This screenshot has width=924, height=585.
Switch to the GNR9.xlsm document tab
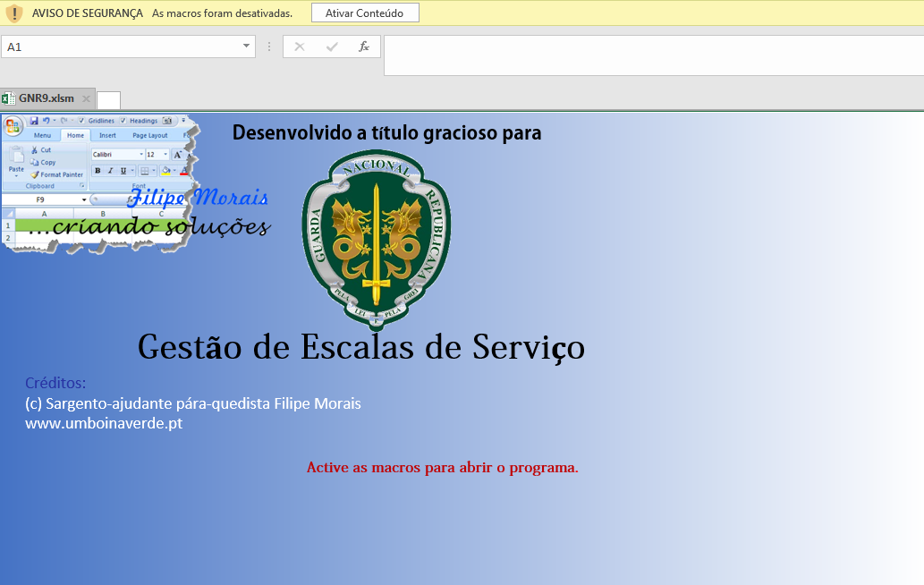click(46, 98)
